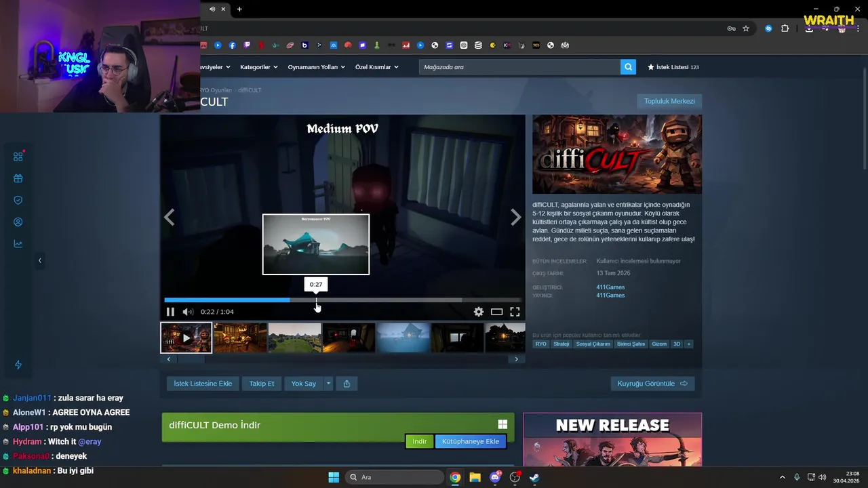Open video settings gear icon
Image resolution: width=868 pixels, height=488 pixels.
click(479, 312)
